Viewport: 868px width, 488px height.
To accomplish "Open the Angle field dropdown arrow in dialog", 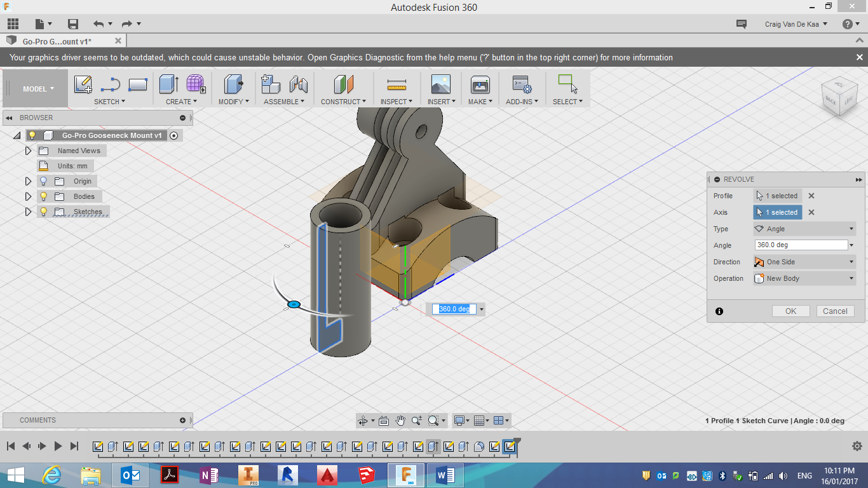I will pos(851,245).
